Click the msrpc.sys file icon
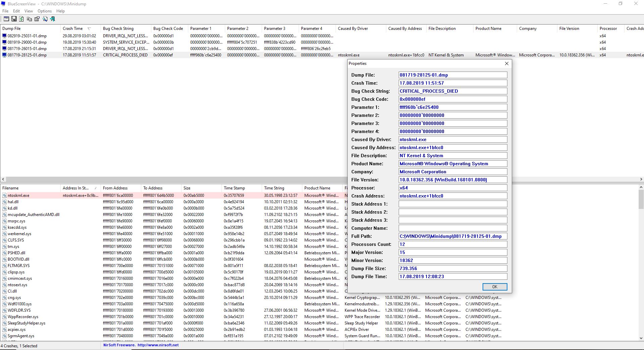Viewport: 644px width, 350px height. 4,221
